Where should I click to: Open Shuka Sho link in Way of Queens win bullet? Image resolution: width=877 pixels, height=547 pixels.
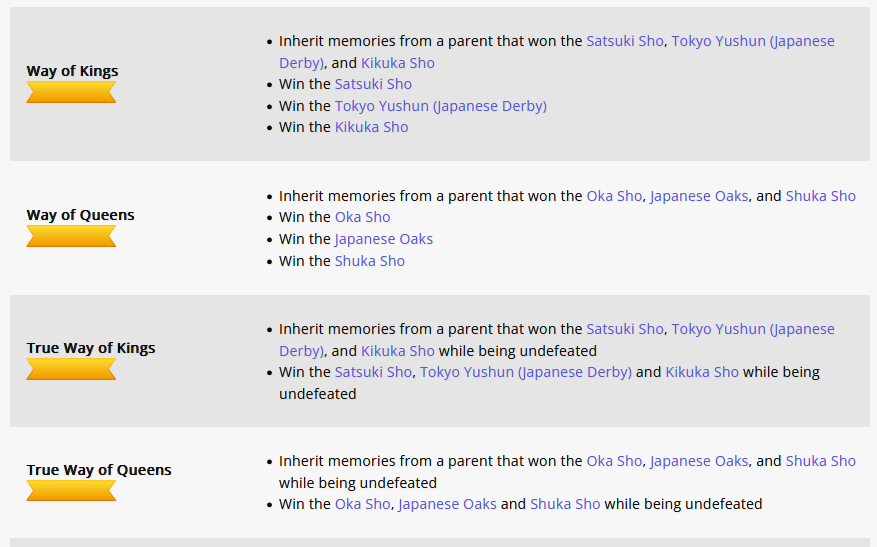[369, 261]
